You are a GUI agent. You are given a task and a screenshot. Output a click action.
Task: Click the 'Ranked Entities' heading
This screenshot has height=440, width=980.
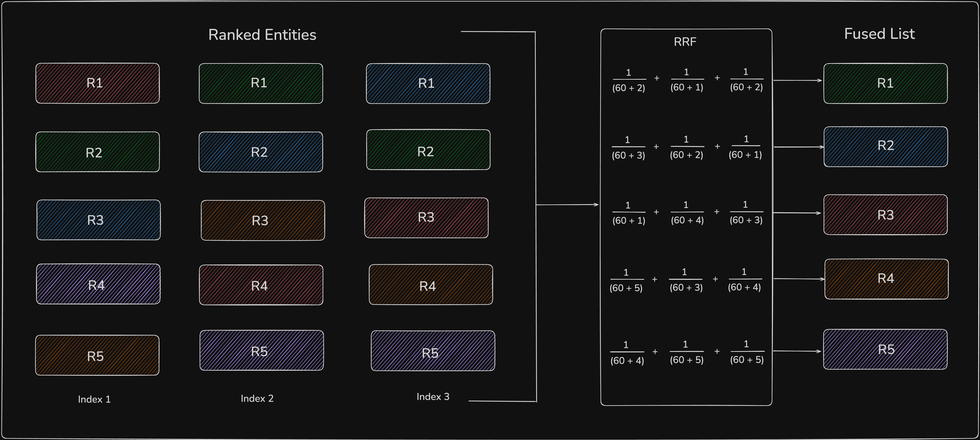click(262, 35)
